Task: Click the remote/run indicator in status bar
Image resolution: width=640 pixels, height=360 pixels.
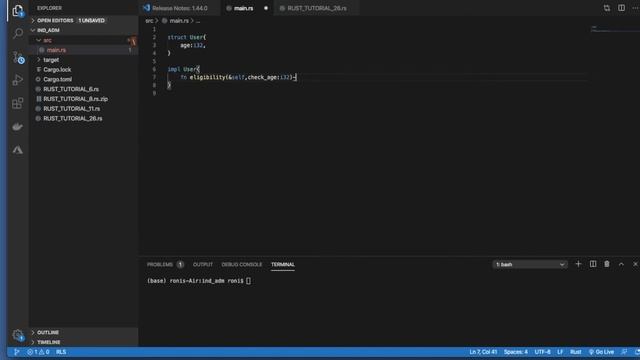Action: (x=16, y=352)
